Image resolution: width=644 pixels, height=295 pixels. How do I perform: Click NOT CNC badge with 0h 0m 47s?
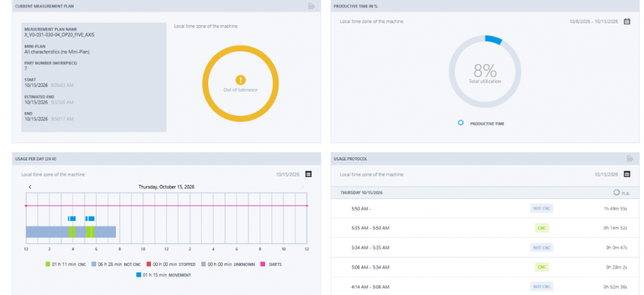point(542,248)
